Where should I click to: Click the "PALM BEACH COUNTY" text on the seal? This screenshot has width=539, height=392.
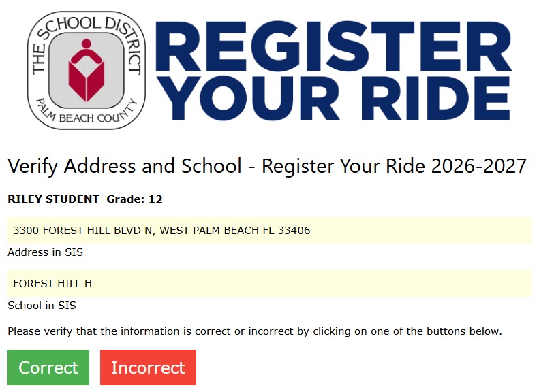(87, 112)
